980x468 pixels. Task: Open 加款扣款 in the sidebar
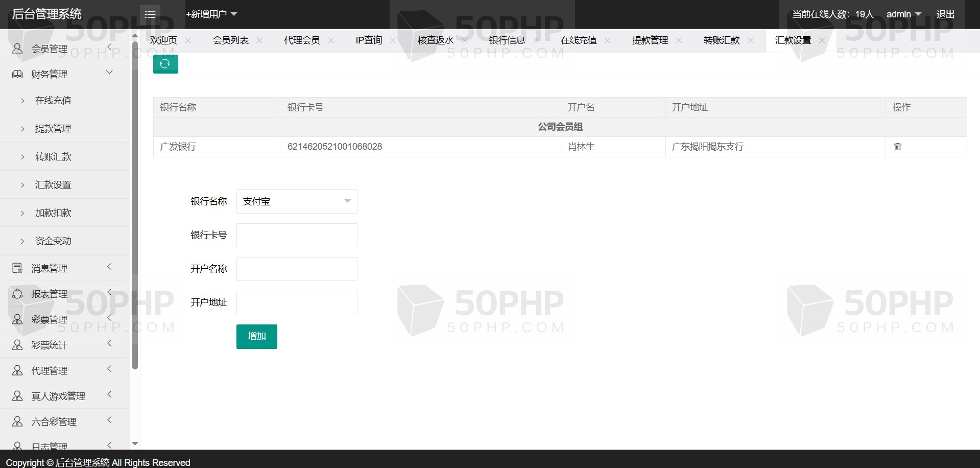pos(53,213)
